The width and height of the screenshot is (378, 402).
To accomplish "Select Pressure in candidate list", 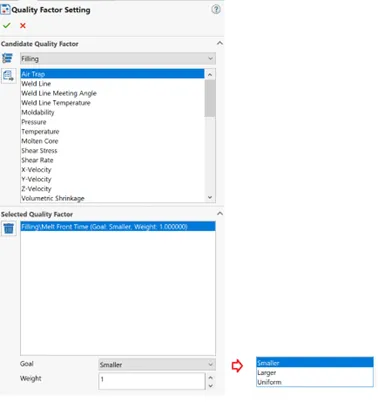I will tap(112, 122).
